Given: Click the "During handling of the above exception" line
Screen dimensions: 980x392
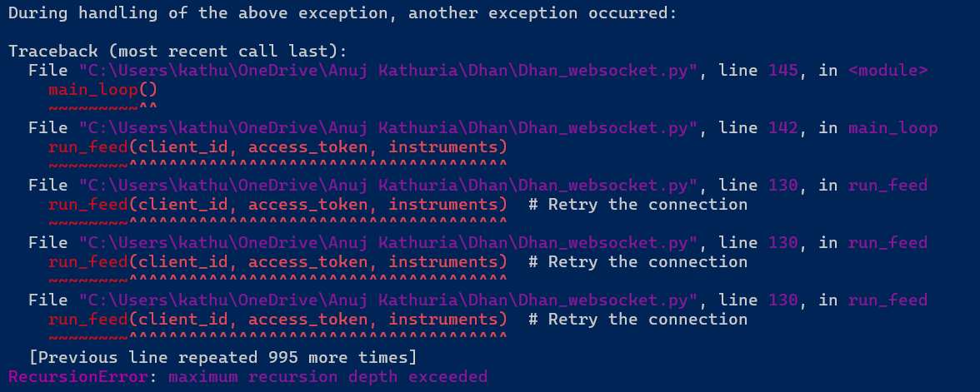Looking at the screenshot, I should 342,13.
